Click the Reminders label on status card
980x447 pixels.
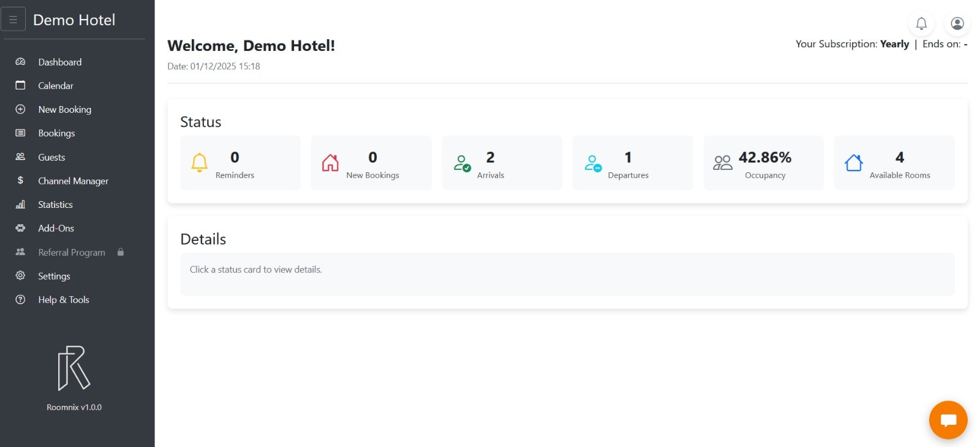(x=235, y=175)
